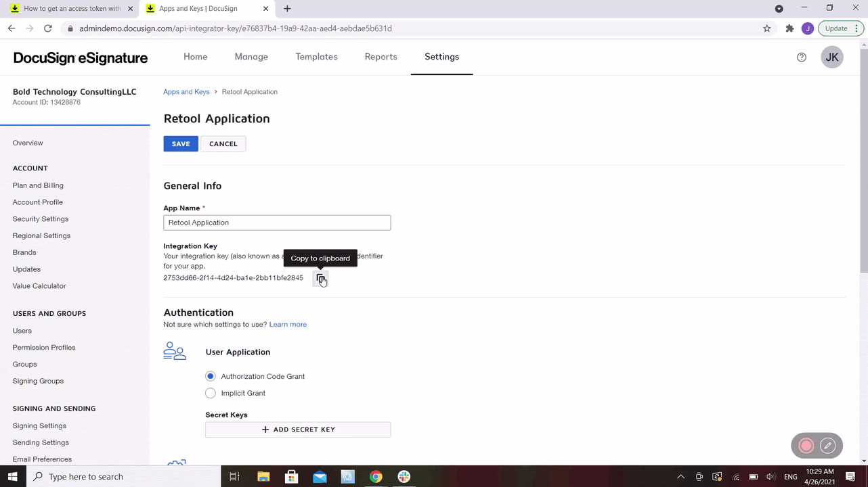Click the red record button overlay
Viewport: 868px width, 487px height.
click(x=806, y=446)
